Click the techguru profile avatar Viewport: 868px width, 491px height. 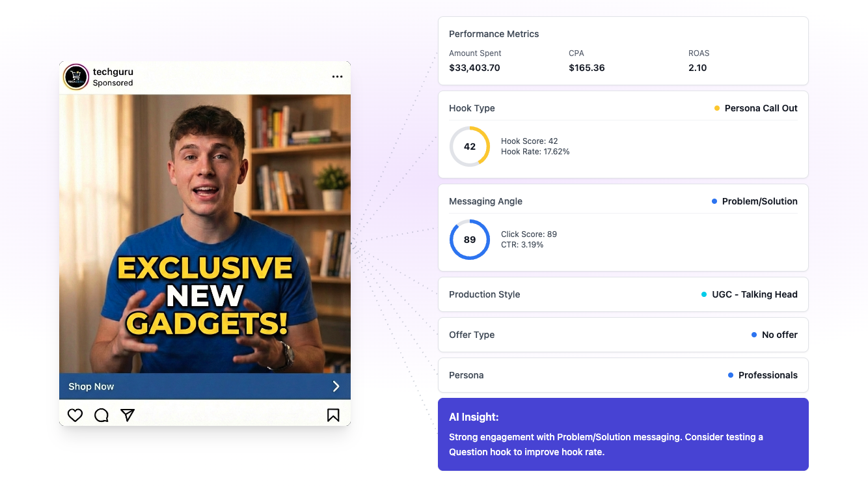(75, 77)
